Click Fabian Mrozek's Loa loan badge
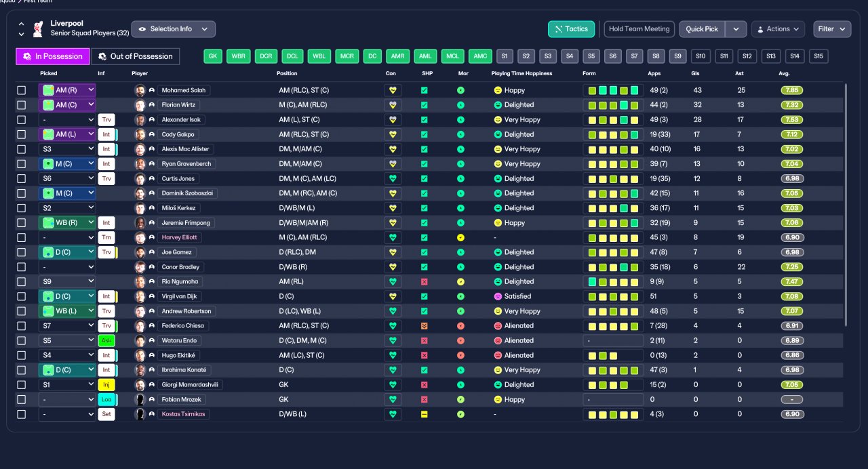This screenshot has width=868, height=469. pyautogui.click(x=106, y=400)
